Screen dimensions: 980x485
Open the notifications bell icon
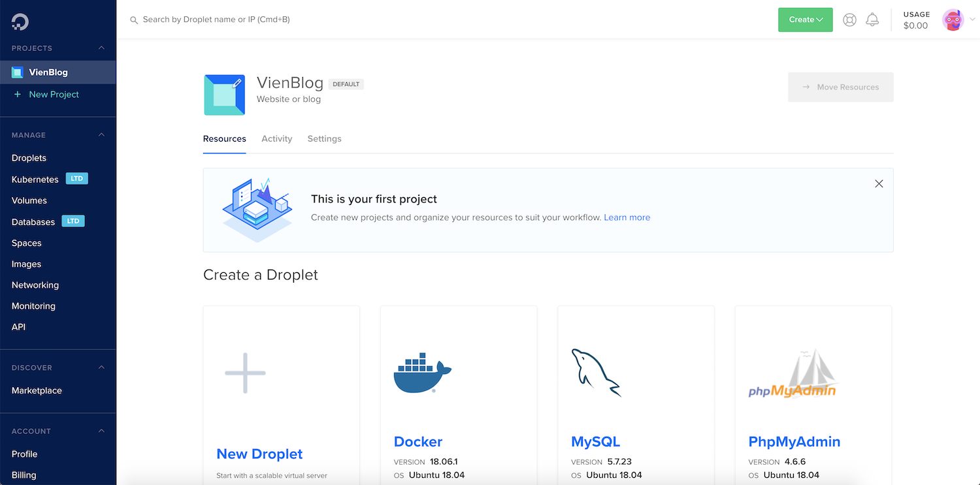[872, 20]
